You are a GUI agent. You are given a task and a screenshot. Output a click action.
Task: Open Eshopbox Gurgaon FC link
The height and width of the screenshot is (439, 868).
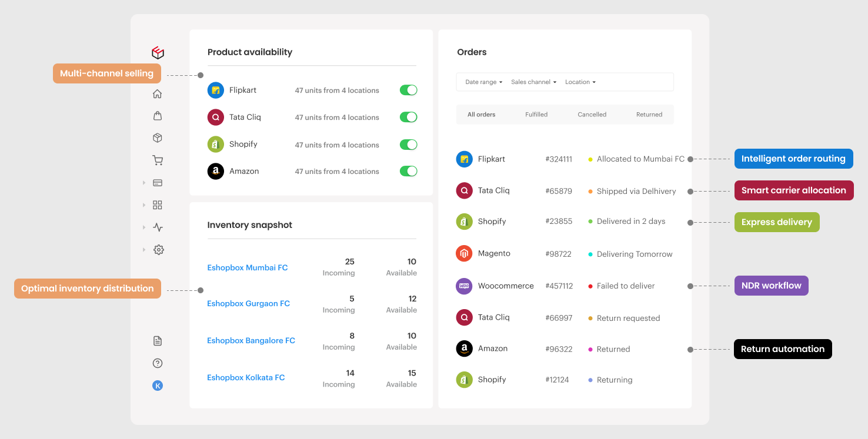(249, 304)
